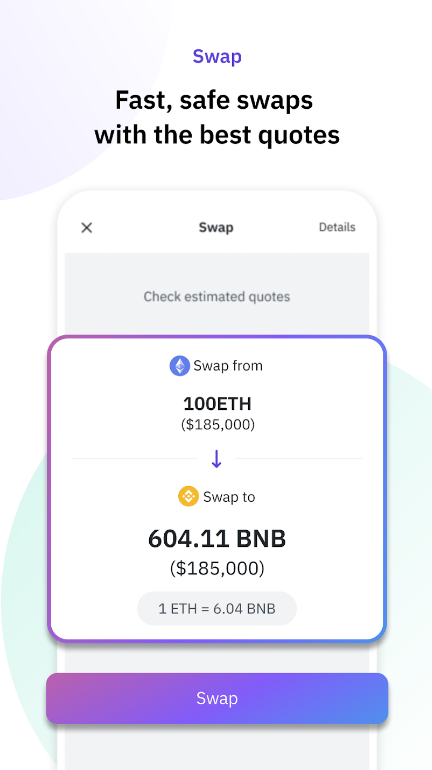The image size is (432, 770).
Task: Open the Details link in header
Action: pos(337,227)
